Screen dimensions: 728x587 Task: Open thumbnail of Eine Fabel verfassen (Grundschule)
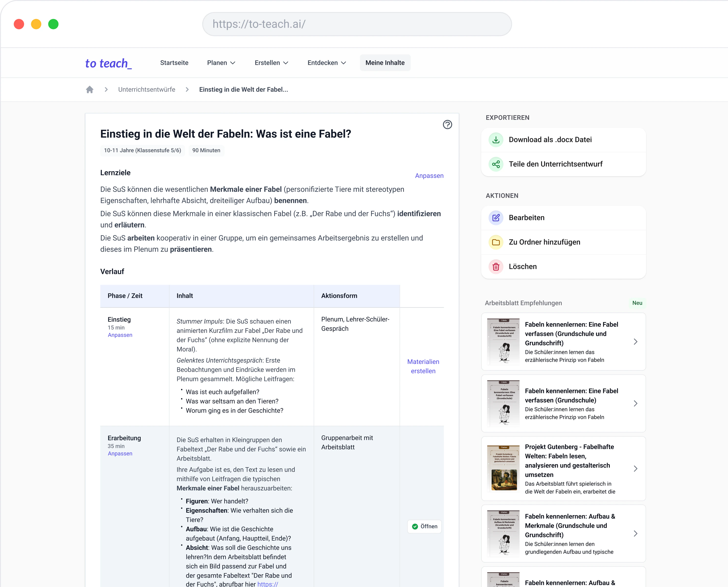[503, 404]
